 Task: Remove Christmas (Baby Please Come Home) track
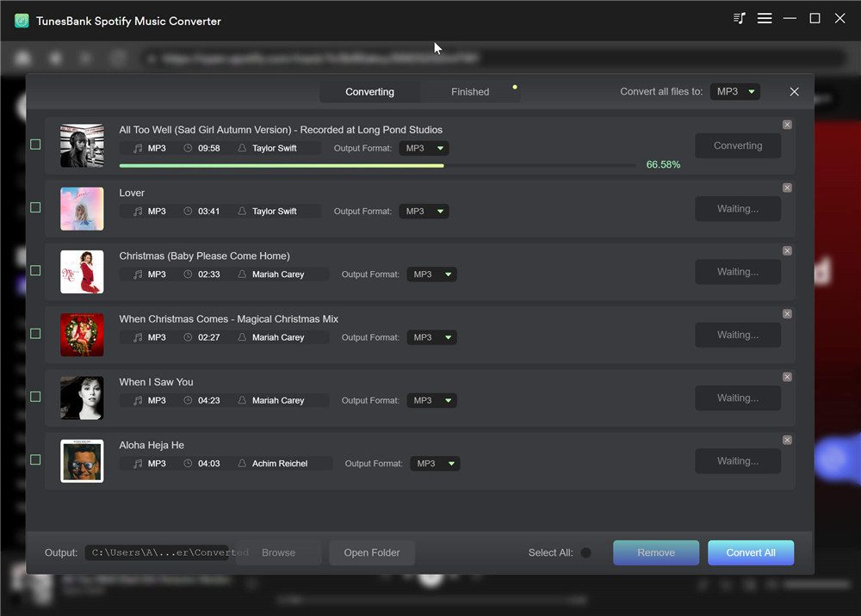click(787, 250)
